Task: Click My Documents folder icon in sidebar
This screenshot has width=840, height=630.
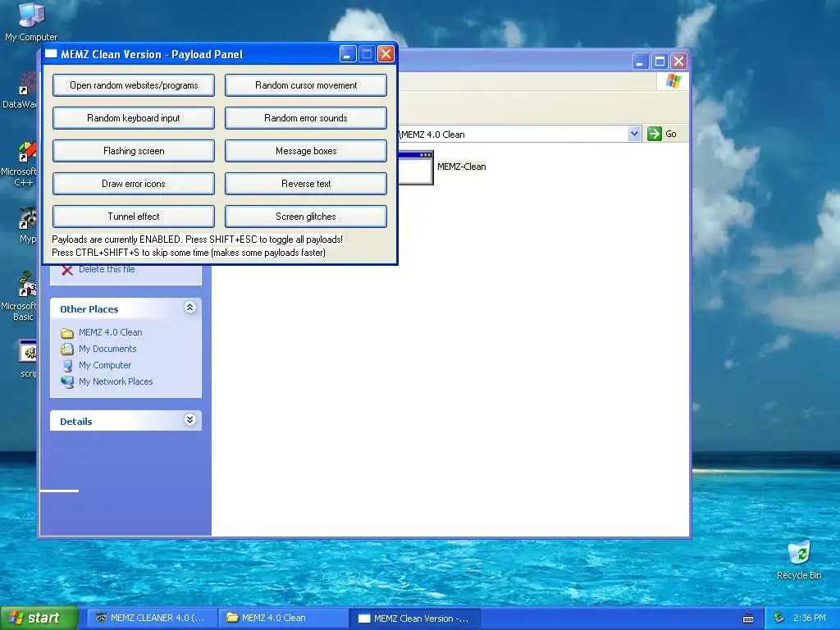Action: click(67, 349)
